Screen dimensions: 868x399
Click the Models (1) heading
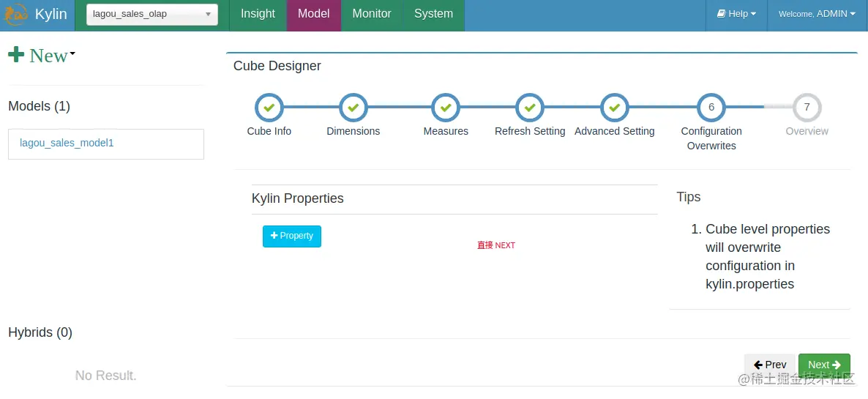click(x=40, y=106)
